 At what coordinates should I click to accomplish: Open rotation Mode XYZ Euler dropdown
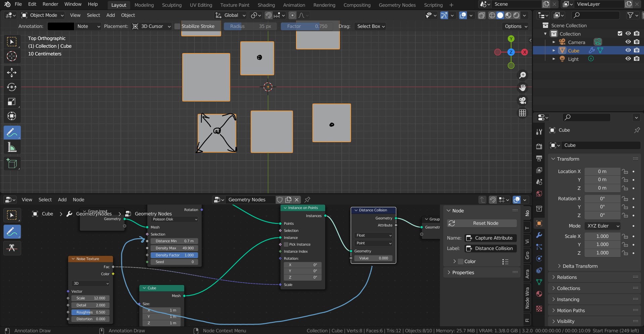(602, 226)
